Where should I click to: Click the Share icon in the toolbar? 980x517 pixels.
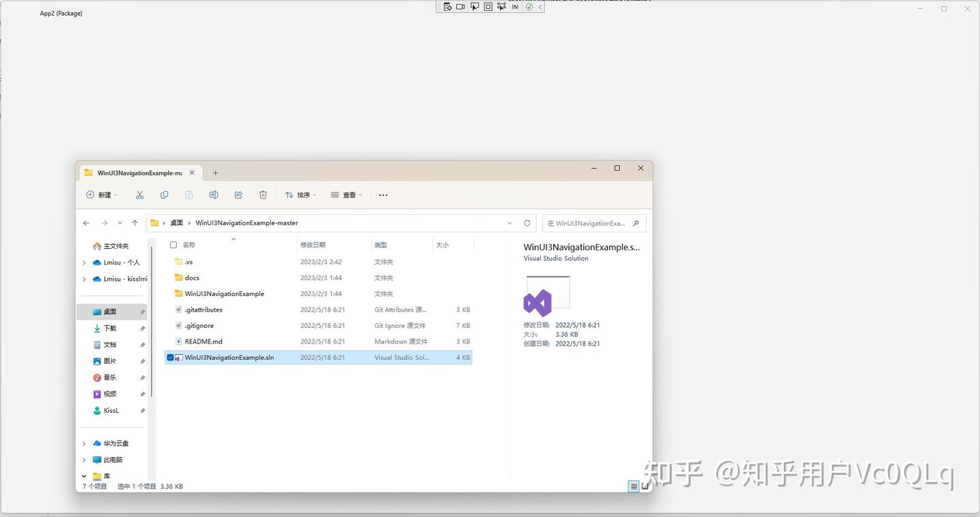[x=238, y=195]
